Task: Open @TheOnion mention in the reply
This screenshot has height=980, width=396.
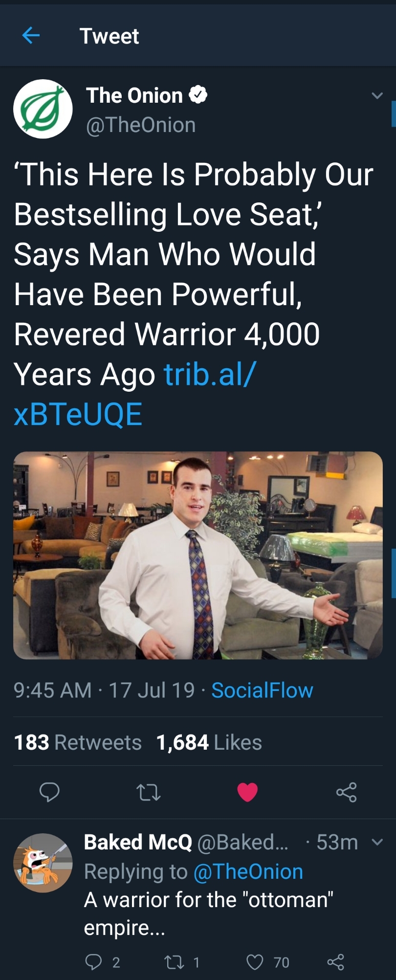Action: pos(248,871)
